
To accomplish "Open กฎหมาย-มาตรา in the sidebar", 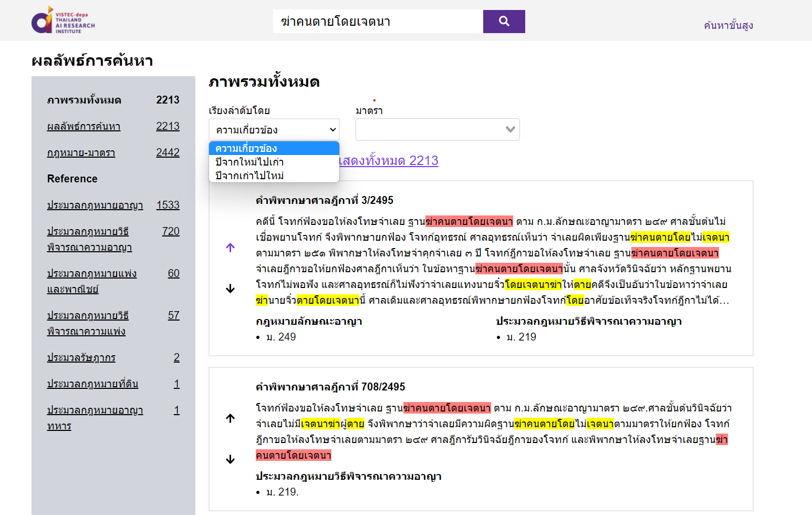I will [81, 152].
